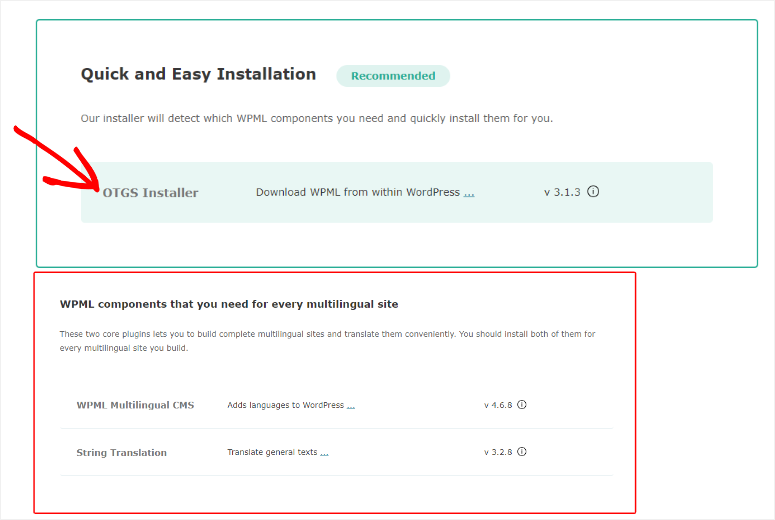Expand ellipsis after Adds languages to WordPress
Image resolution: width=775 pixels, height=520 pixels.
351,405
